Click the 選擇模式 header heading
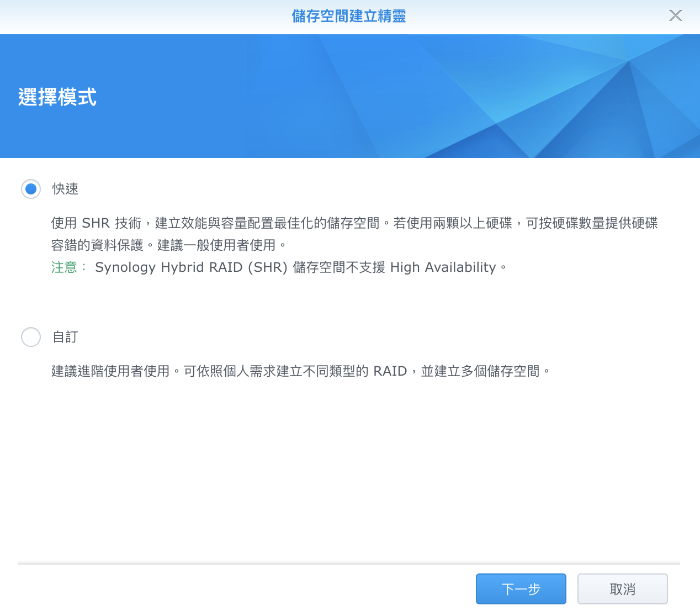The image size is (700, 611). [x=57, y=97]
